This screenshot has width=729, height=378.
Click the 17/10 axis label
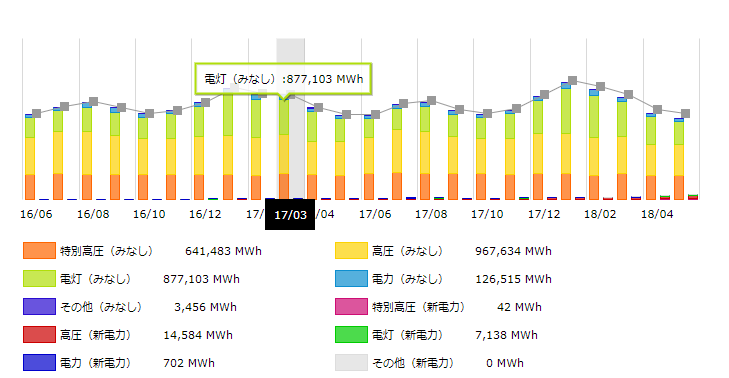487,214
